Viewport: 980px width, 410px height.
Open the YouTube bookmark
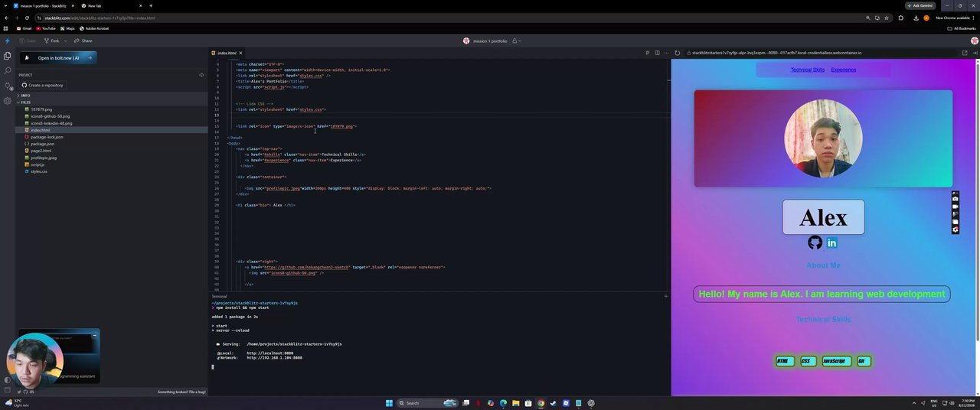[45, 28]
